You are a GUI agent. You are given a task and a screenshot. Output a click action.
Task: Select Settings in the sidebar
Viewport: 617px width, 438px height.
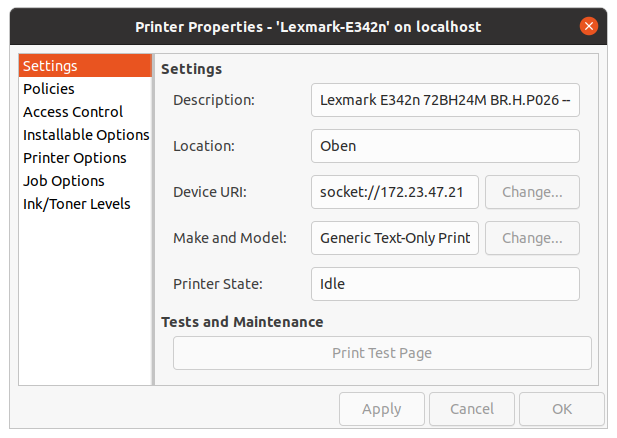[85, 66]
